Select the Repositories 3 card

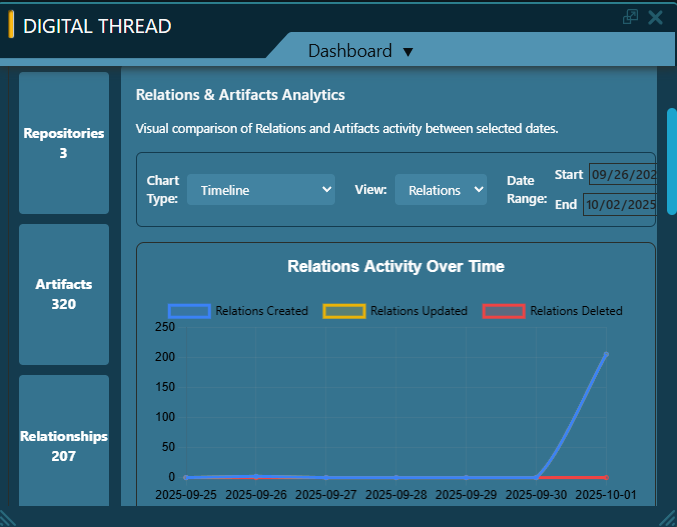(x=64, y=143)
